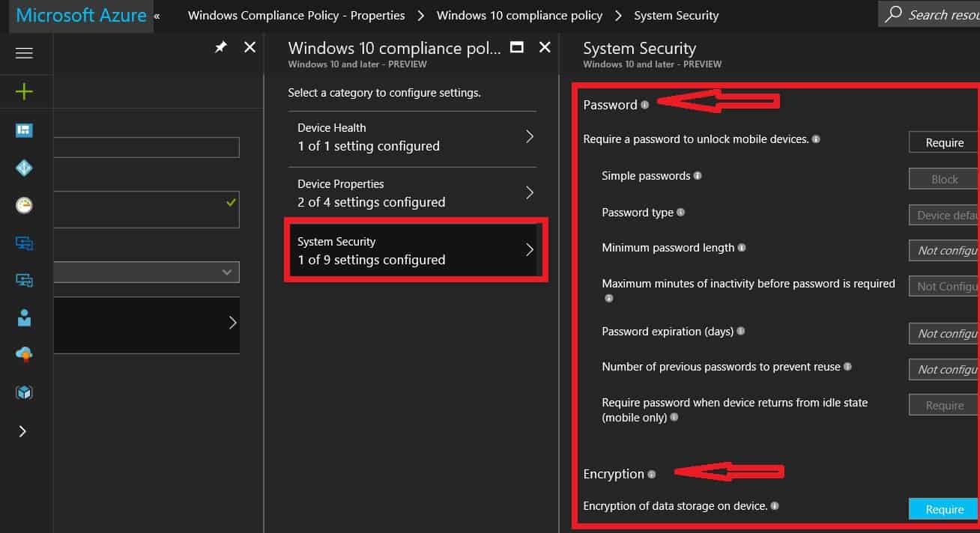This screenshot has width=980, height=533.
Task: Click info icon beside Encryption heading
Action: click(x=652, y=474)
